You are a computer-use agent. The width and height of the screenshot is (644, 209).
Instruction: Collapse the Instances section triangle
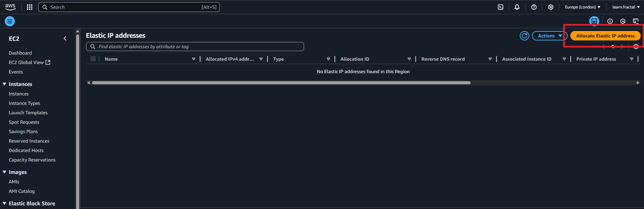click(4, 84)
